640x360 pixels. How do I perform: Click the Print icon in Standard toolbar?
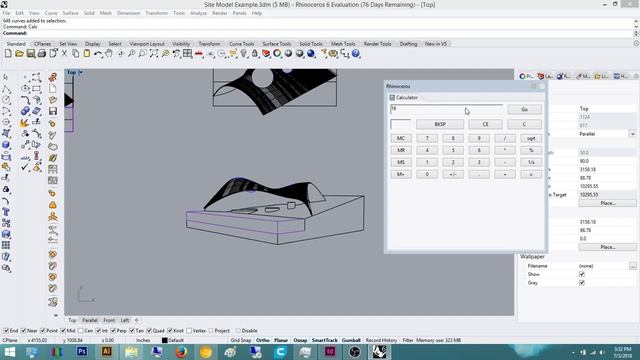[x=42, y=53]
